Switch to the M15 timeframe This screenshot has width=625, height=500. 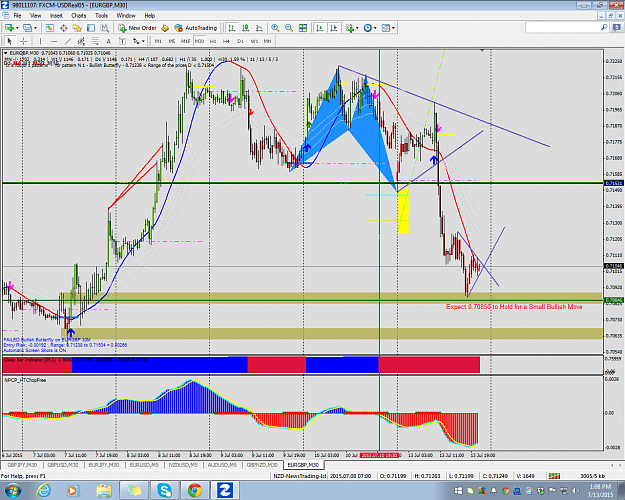pyautogui.click(x=185, y=41)
